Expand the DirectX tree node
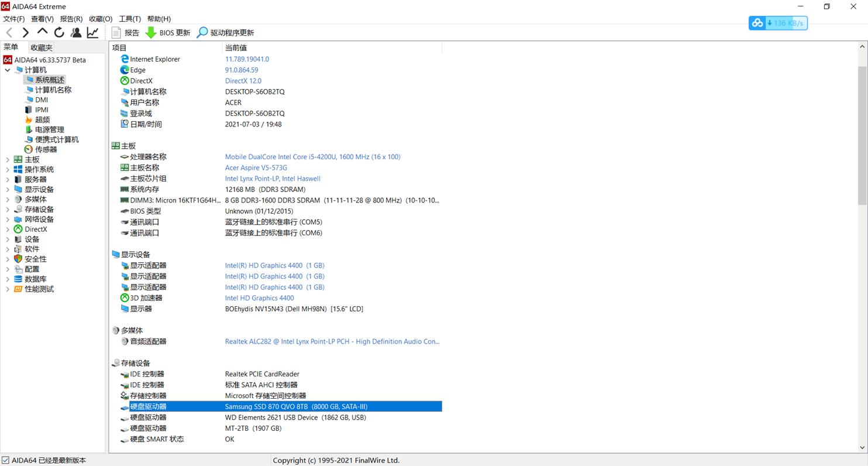 [x=8, y=229]
